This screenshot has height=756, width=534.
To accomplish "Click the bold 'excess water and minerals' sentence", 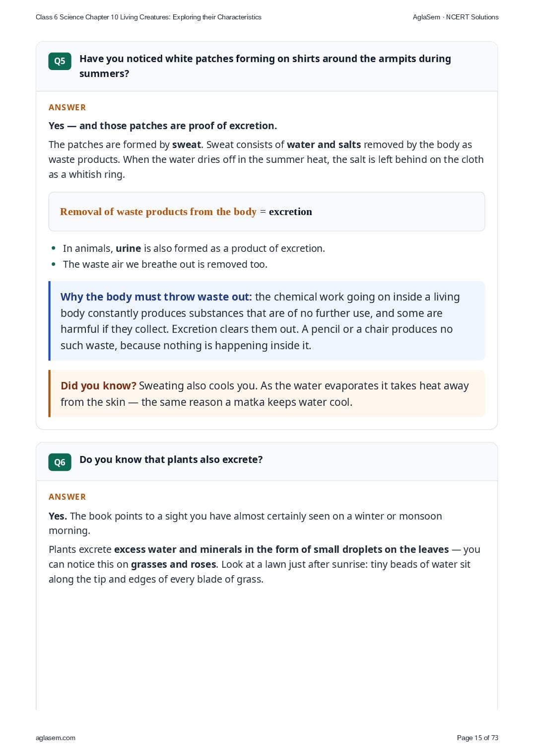I will tap(281, 549).
